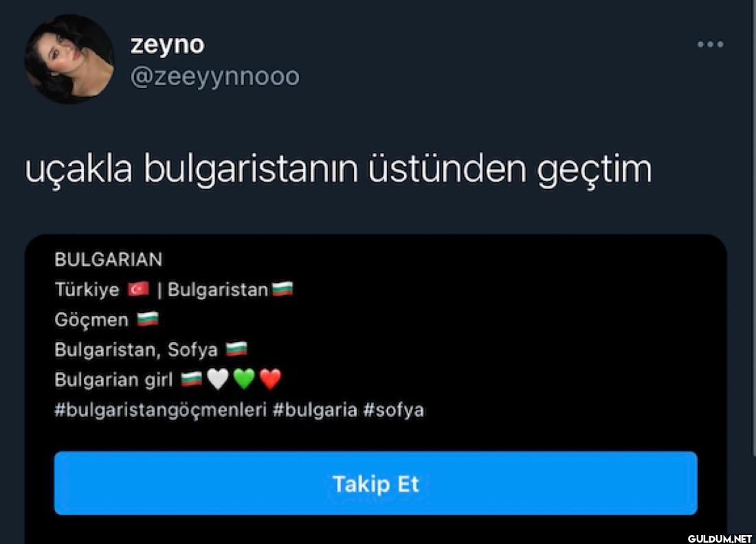
Task: Open the three-dot tweet options menu
Action: click(x=710, y=45)
